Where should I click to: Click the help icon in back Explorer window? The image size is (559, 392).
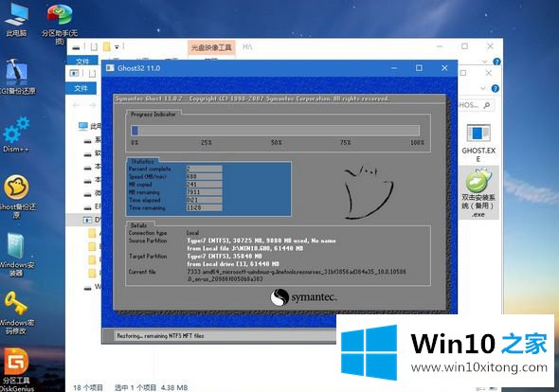click(x=496, y=62)
